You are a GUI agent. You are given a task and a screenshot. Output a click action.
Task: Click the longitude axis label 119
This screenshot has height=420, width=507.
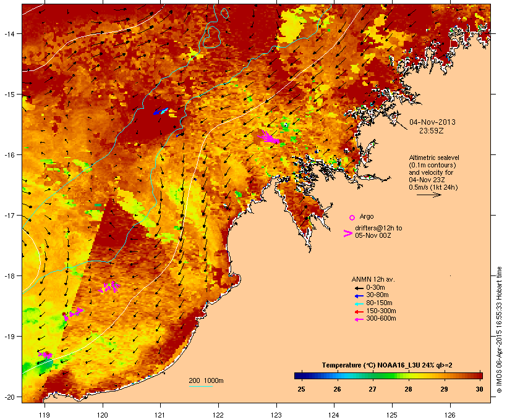point(45,415)
